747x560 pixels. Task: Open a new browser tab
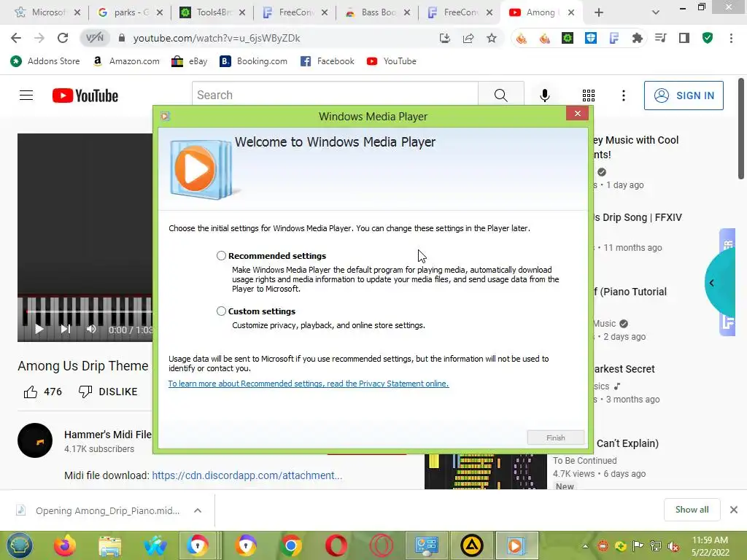point(599,12)
